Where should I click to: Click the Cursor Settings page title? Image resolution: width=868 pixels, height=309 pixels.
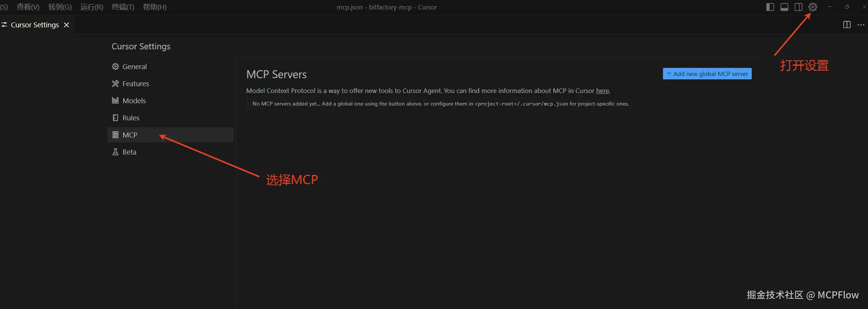[x=141, y=46]
